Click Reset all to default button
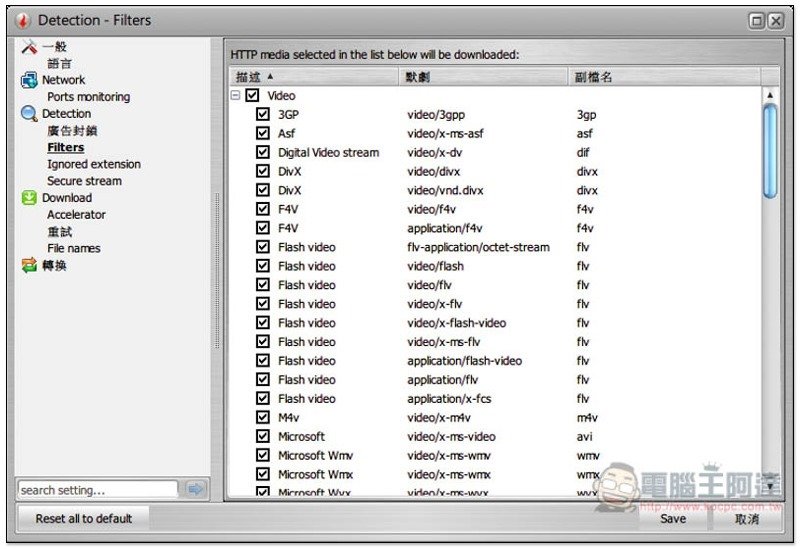800x549 pixels. click(84, 518)
